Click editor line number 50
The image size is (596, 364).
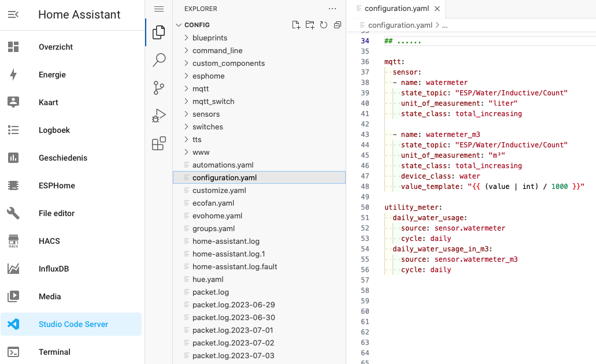click(365, 207)
